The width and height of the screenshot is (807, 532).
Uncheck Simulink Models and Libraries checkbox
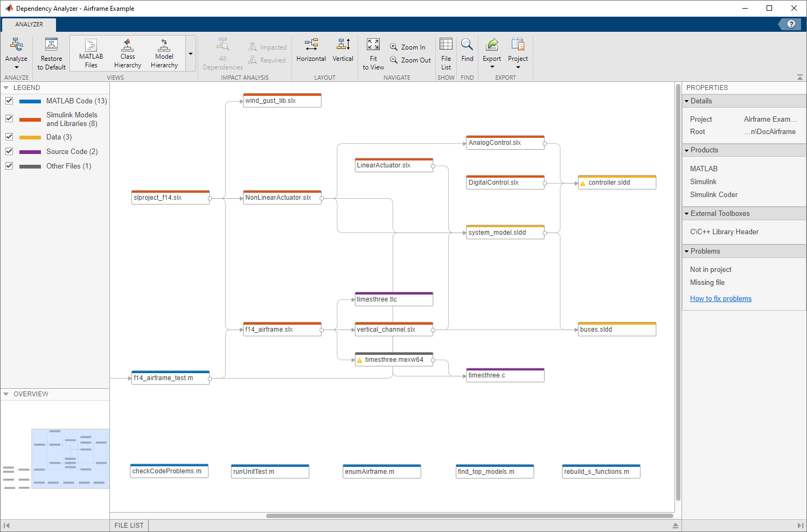pos(9,118)
